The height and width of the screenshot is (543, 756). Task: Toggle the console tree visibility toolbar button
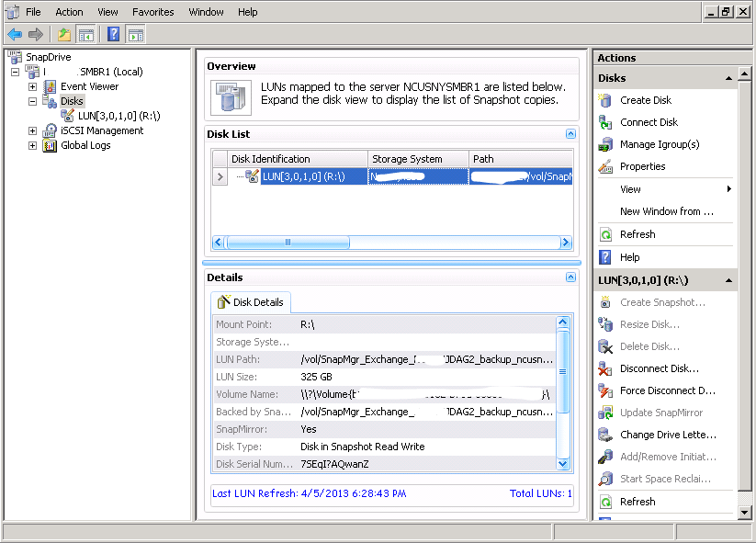pos(85,34)
